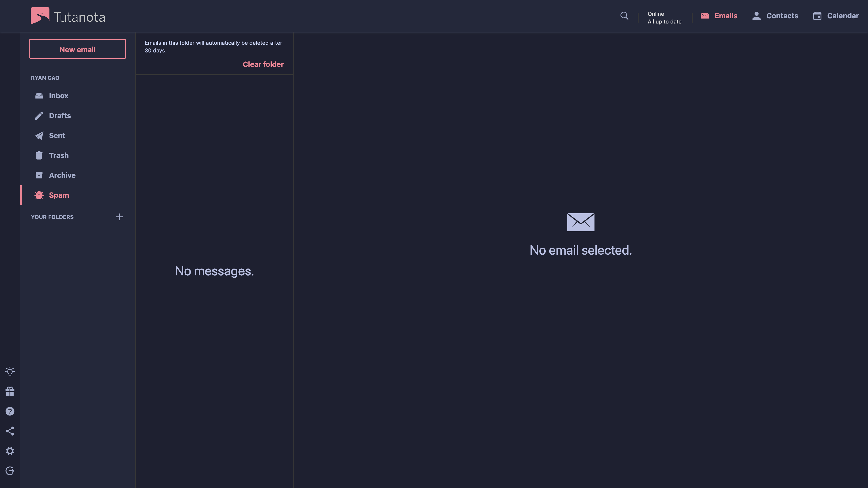Click the No email selected text
This screenshot has height=488, width=868.
(580, 250)
